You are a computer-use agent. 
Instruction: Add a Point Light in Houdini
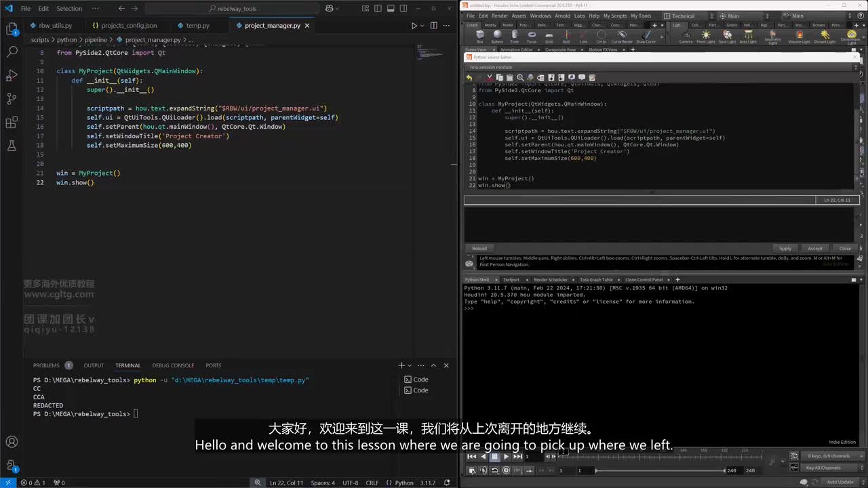point(706,37)
